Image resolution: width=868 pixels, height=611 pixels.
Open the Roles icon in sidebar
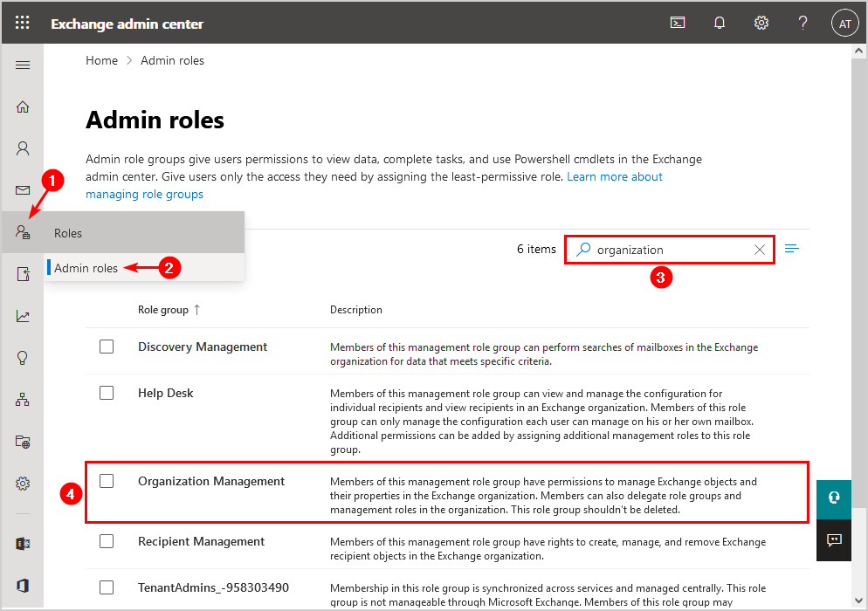[23, 232]
